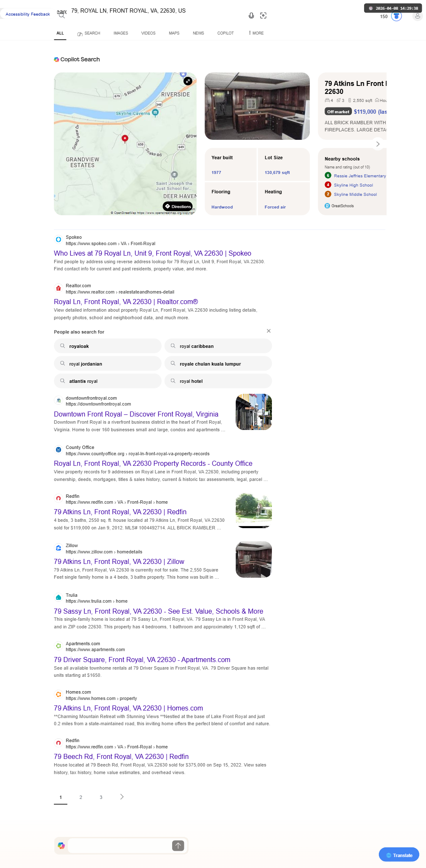Select the royal caribbean related search
Image resolution: width=426 pixels, height=868 pixels.
(218, 346)
